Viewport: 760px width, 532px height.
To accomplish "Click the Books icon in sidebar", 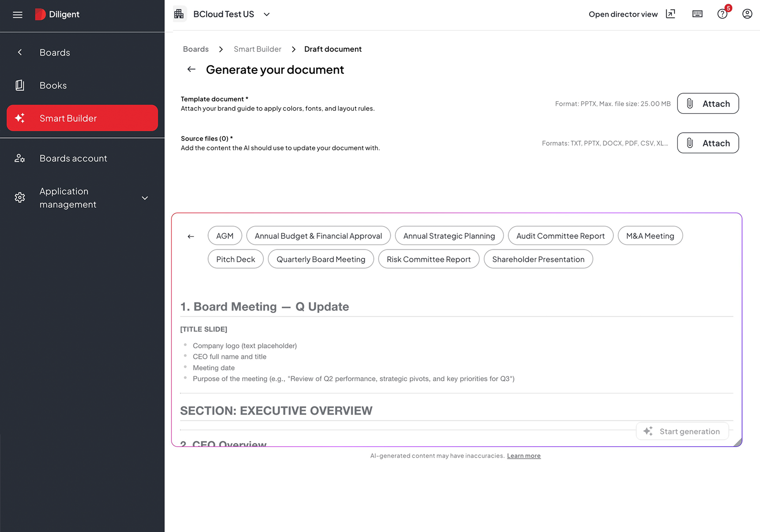I will coord(20,85).
